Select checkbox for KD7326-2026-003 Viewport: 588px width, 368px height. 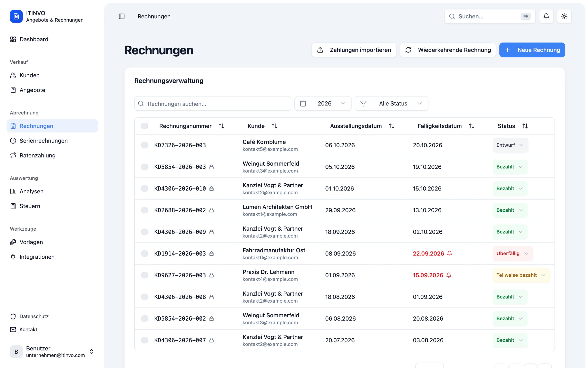pyautogui.click(x=145, y=145)
